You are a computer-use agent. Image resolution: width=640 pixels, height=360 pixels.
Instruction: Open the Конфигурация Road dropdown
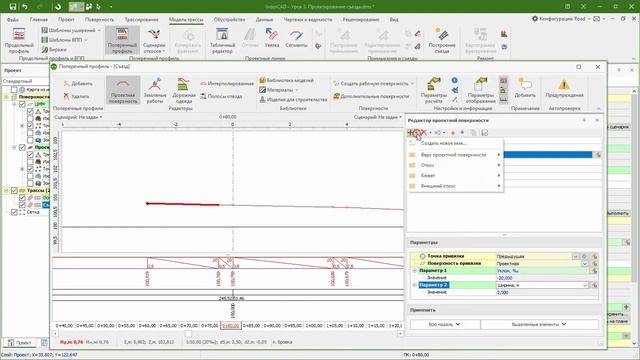(562, 19)
